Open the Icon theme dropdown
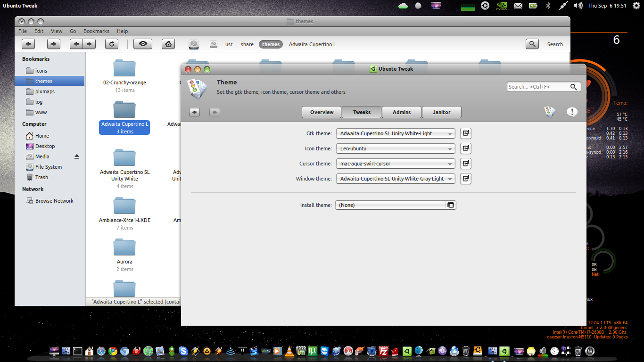644x362 pixels. (x=396, y=148)
